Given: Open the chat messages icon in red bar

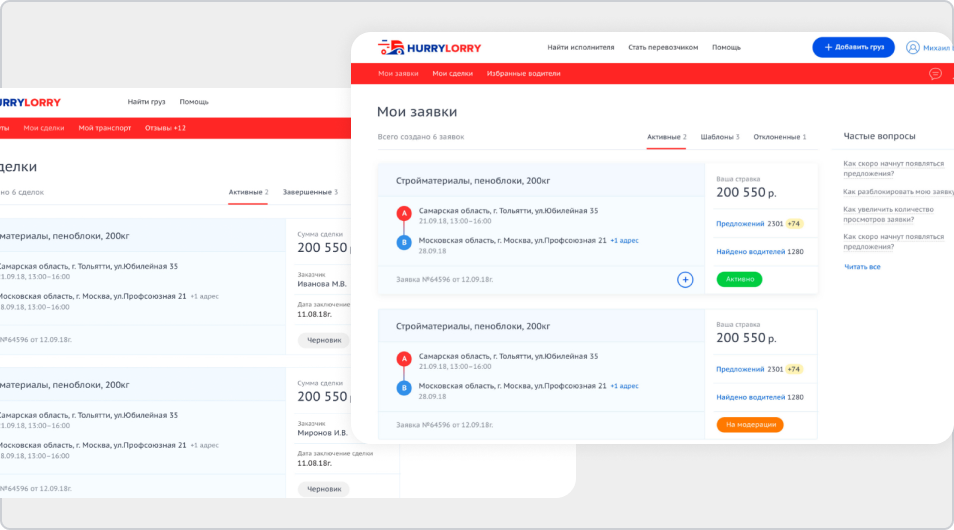Looking at the screenshot, I should 935,74.
